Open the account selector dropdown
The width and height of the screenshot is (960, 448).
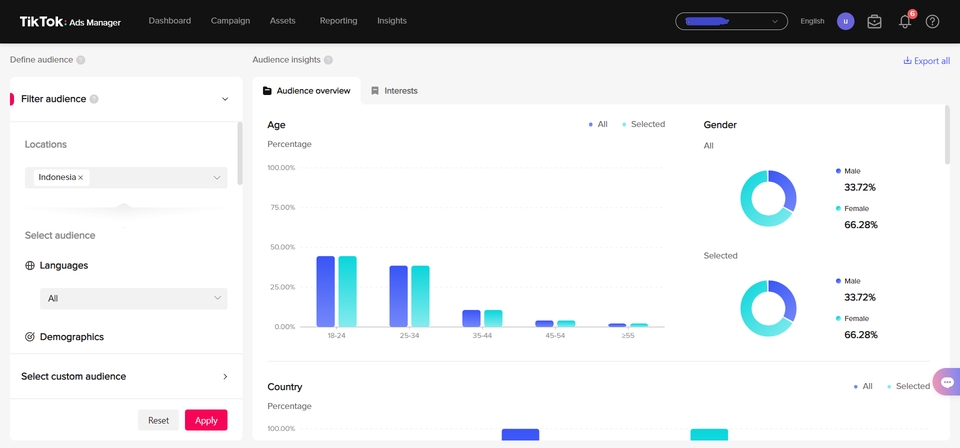pos(731,21)
